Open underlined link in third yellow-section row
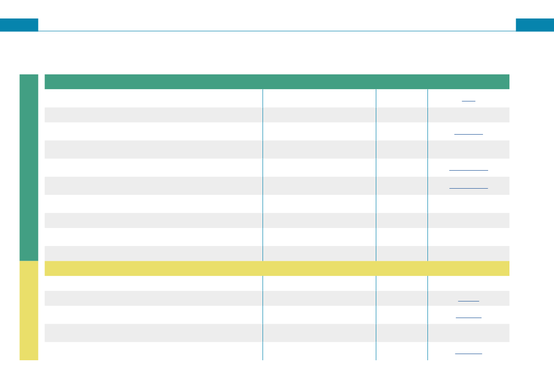This screenshot has height=392, width=554. [468, 316]
